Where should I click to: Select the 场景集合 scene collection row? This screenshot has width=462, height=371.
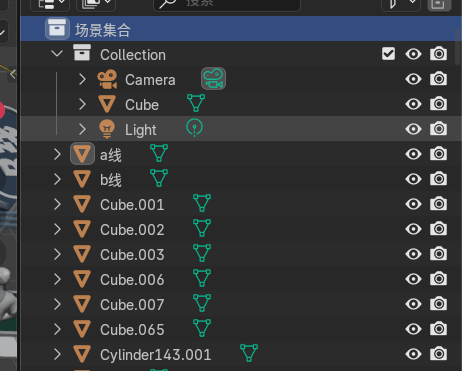[x=239, y=29]
